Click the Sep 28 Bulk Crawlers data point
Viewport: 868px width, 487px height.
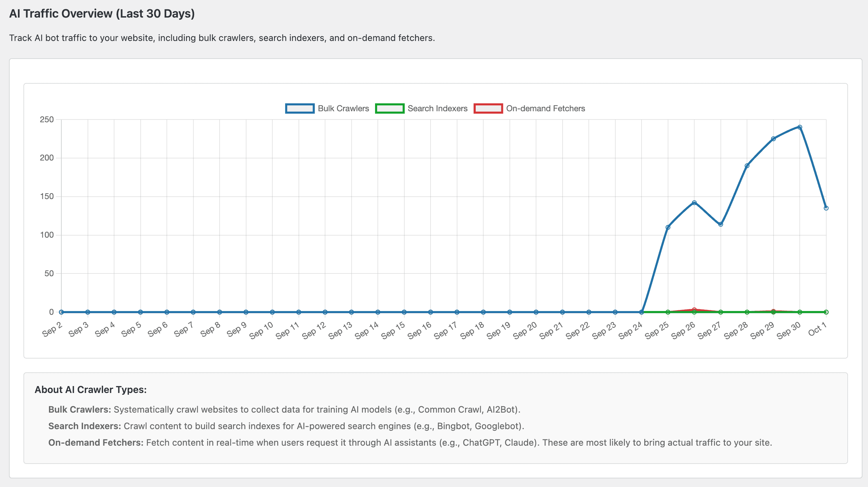pyautogui.click(x=747, y=166)
